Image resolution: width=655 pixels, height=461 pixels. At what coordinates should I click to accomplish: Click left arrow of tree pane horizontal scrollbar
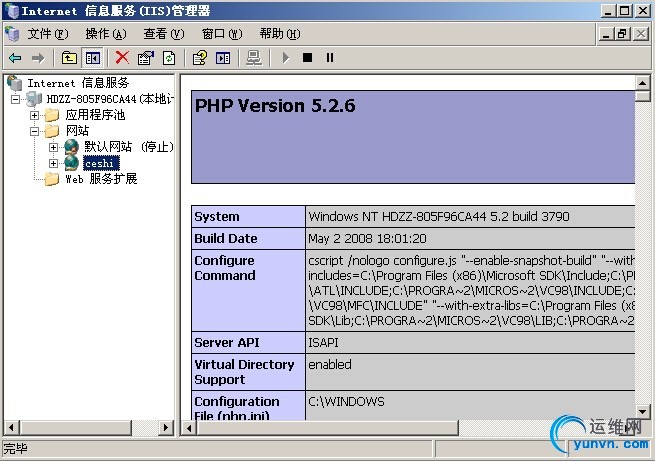tap(11, 428)
